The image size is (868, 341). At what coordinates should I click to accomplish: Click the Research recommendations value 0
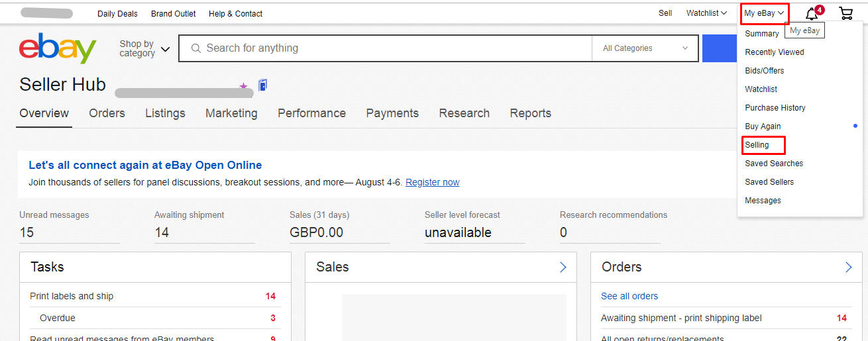(x=564, y=232)
